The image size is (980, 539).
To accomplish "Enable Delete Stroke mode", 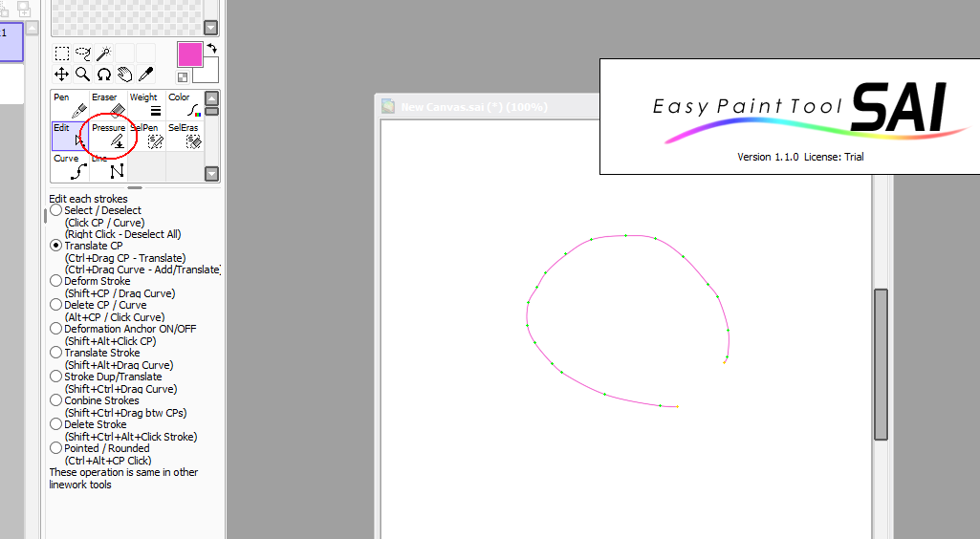I will coord(56,424).
